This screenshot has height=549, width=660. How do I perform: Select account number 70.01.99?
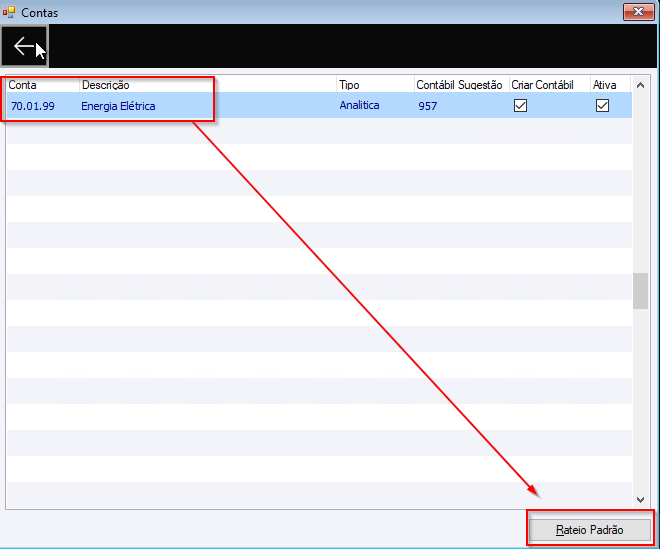33,106
